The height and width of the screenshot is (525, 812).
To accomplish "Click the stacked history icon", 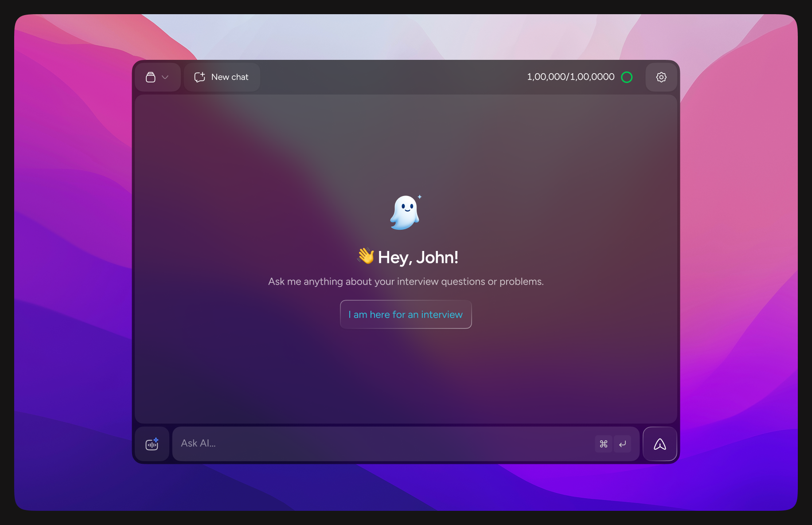I will click(x=151, y=77).
